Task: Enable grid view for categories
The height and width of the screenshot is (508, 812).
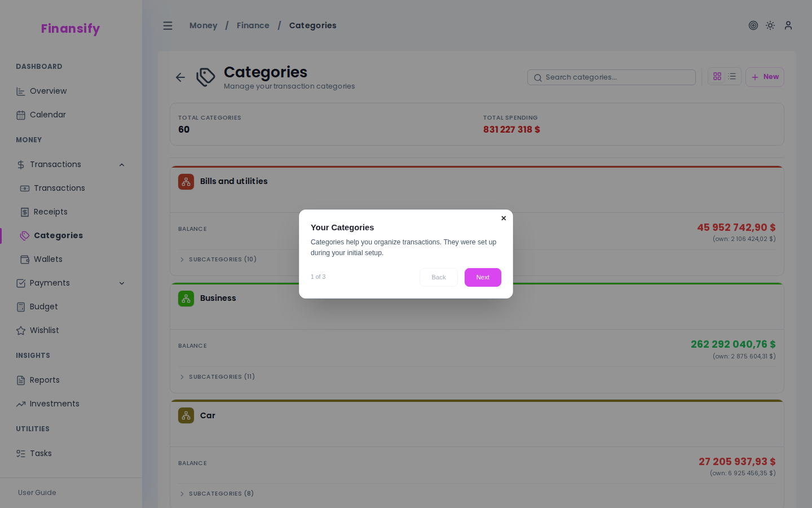Action: 717,76
